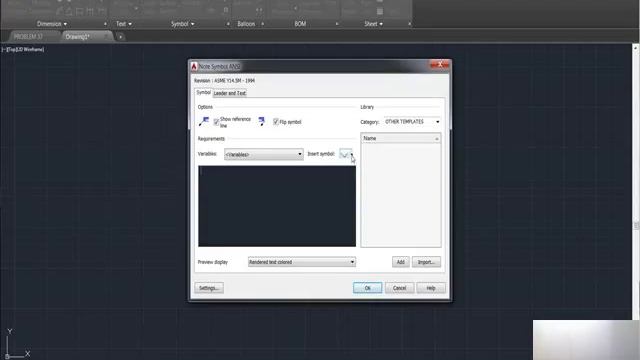
Task: Expand the Symbol ribbon panel
Action: pos(182,24)
